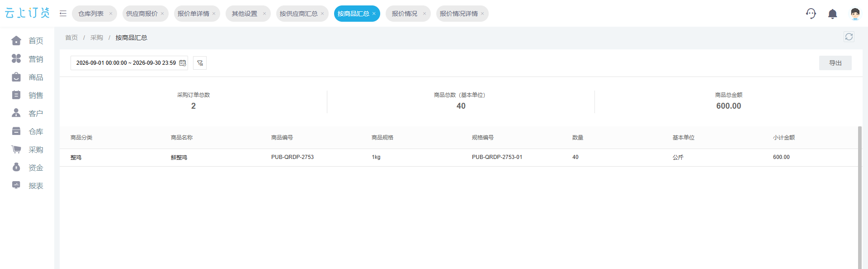Open 商品 sidebar menu
Viewport: 868px width, 269px height.
tap(27, 77)
